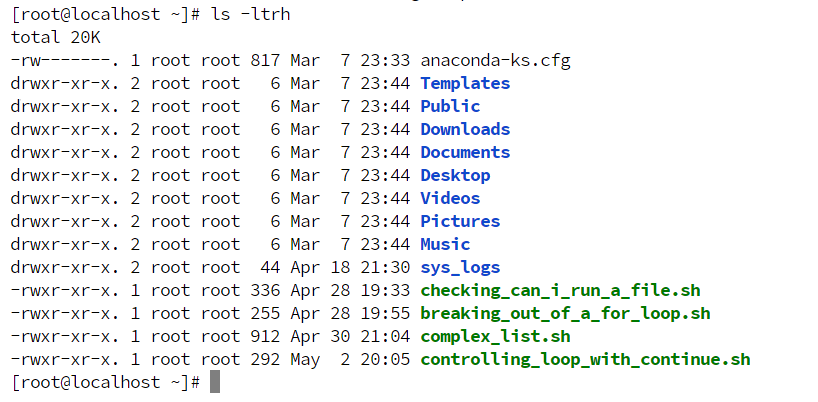Click the Documents directory entry
Screen dimensions: 818x402
tap(465, 152)
